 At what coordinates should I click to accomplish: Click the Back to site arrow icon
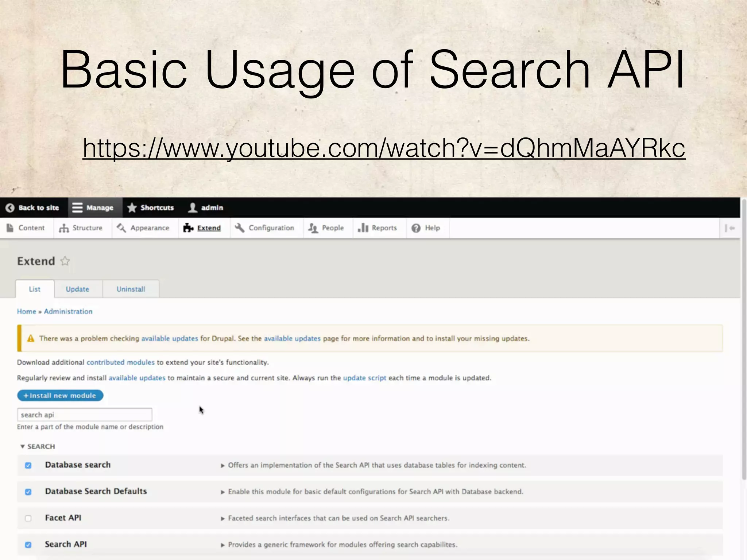click(x=10, y=208)
